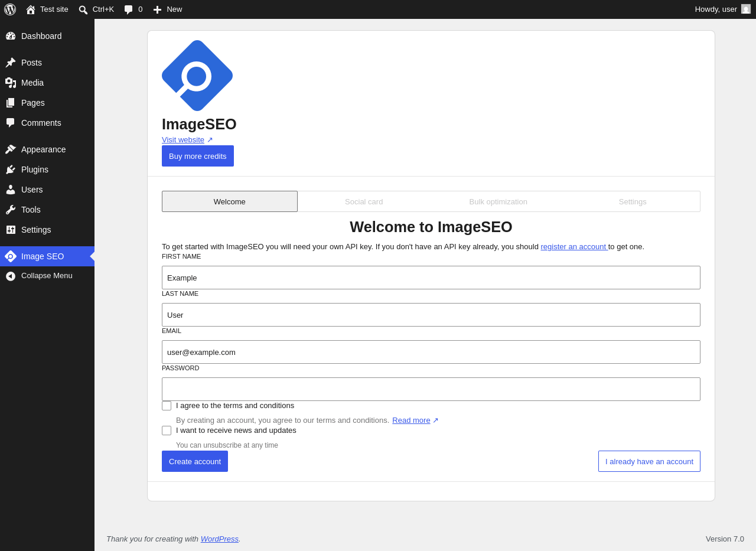The height and width of the screenshot is (551, 756).
Task: Click the Tools wrench icon
Action: [11, 210]
